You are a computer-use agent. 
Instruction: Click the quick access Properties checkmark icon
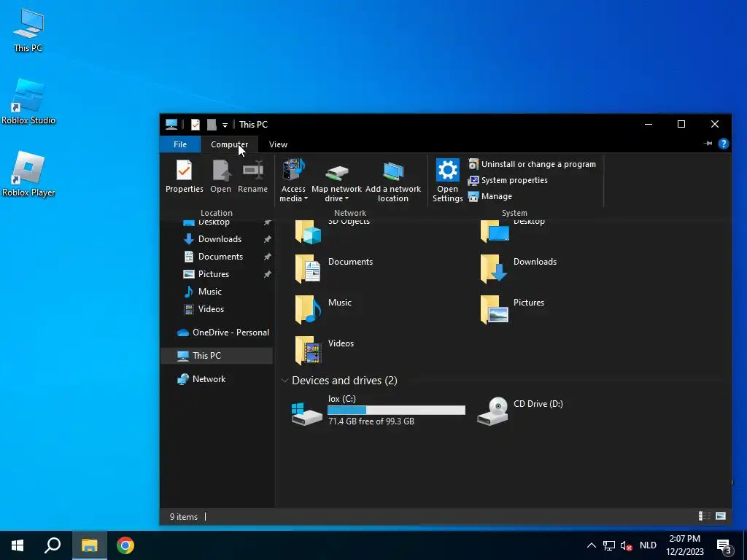[196, 124]
